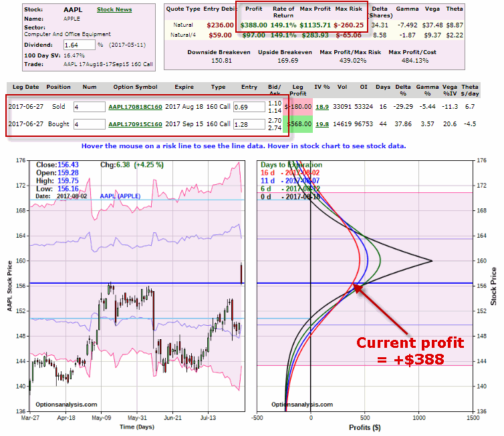Viewport: 504px width, 436px height.
Task: Click the Jun-21 label on time axis
Action: click(x=172, y=418)
